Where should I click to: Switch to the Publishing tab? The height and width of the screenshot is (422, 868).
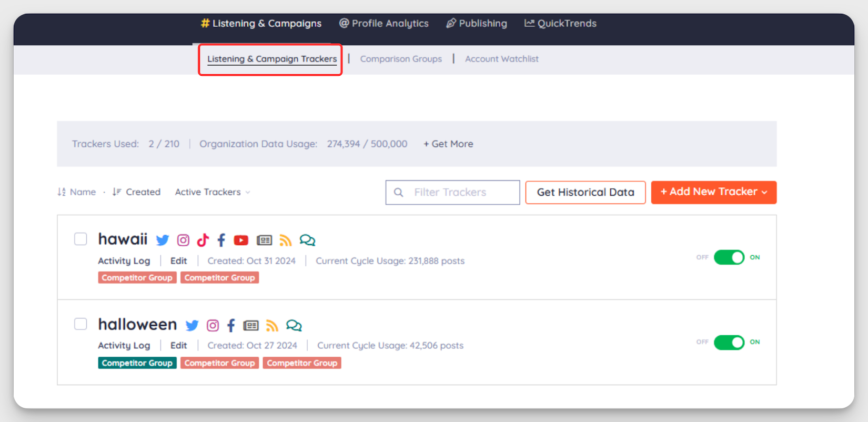click(477, 23)
